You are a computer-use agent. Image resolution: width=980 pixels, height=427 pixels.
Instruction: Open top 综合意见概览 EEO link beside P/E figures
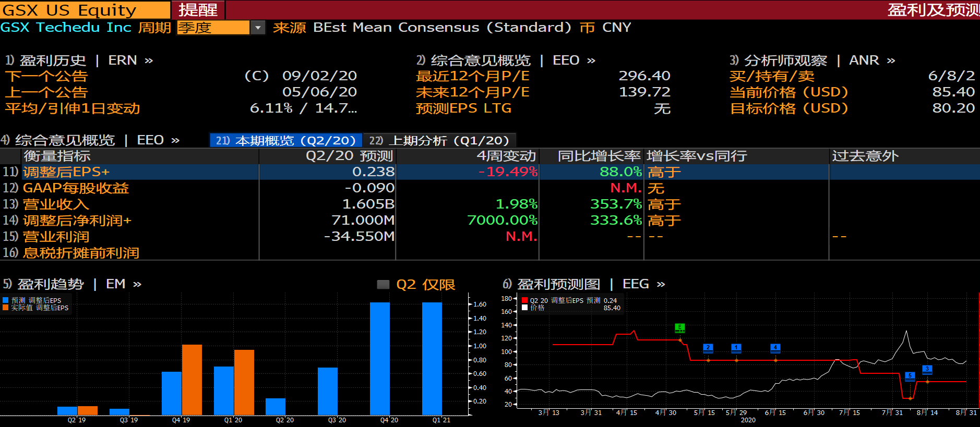tap(506, 60)
